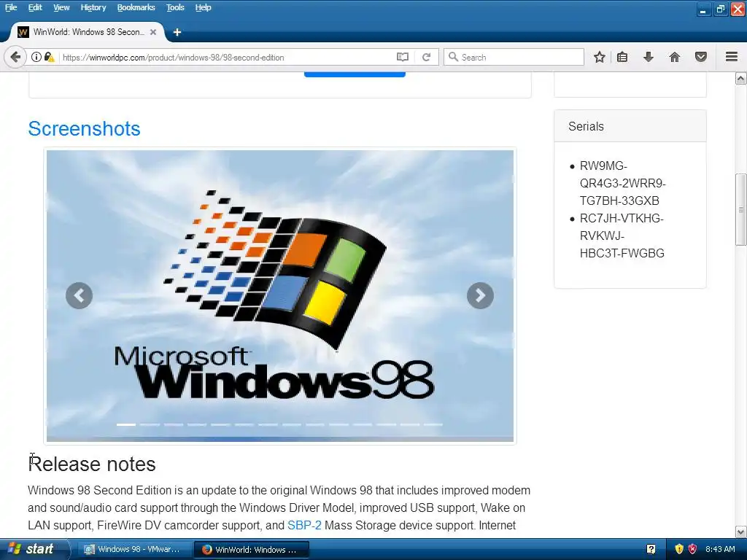
Task: Open yellow security shield tray icon
Action: coord(679,549)
